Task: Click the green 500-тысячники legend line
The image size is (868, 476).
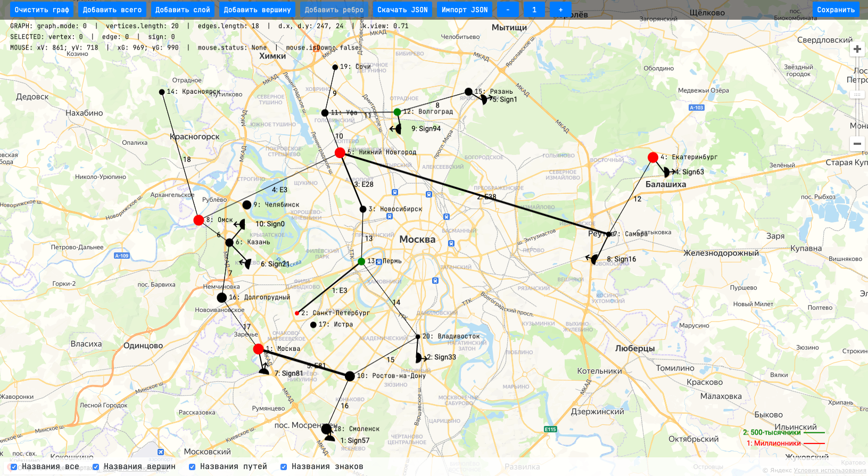Action: coord(814,432)
